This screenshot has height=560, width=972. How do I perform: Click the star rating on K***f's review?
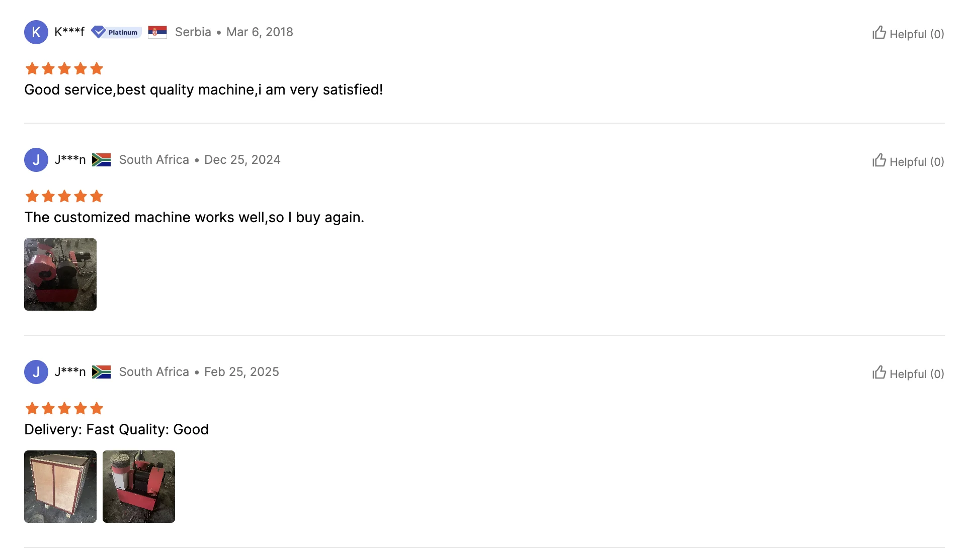(x=64, y=68)
